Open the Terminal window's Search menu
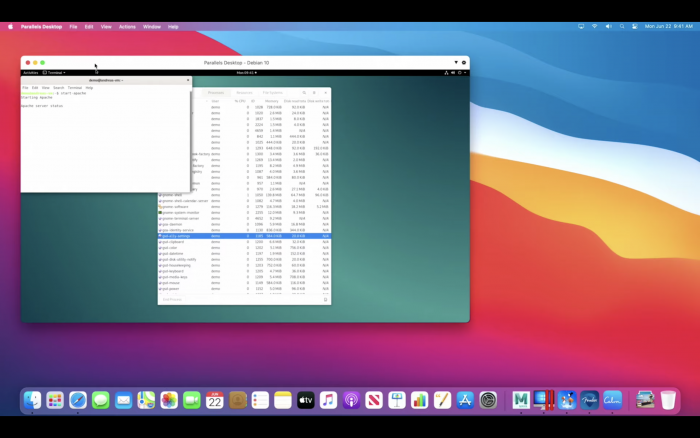The width and height of the screenshot is (700, 438). point(58,88)
